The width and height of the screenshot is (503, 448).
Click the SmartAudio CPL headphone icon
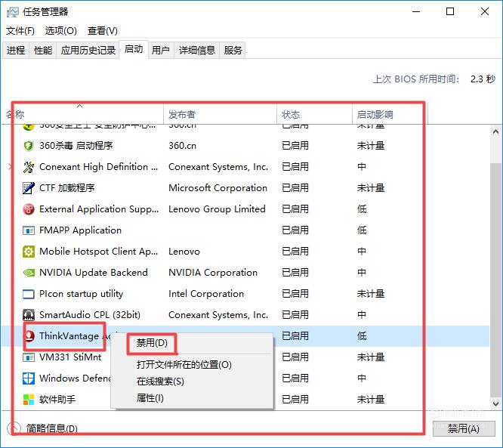click(x=29, y=315)
